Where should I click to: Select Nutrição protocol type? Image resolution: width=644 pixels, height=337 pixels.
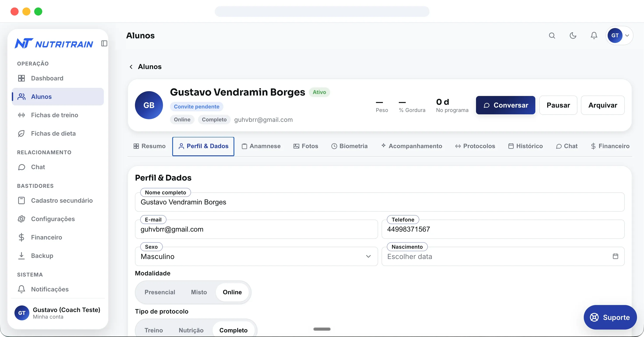pyautogui.click(x=191, y=330)
